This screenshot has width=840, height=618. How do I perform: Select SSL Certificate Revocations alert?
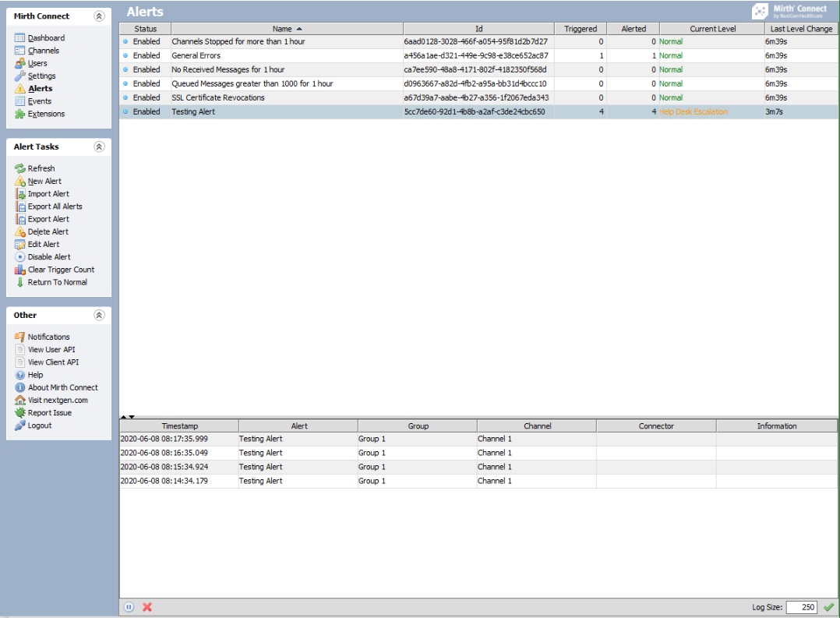478,97
